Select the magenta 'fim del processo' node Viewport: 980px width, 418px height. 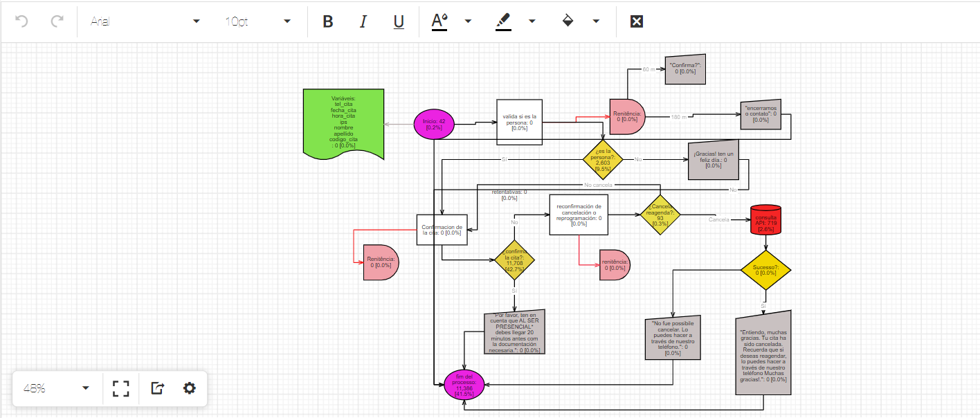(x=464, y=386)
